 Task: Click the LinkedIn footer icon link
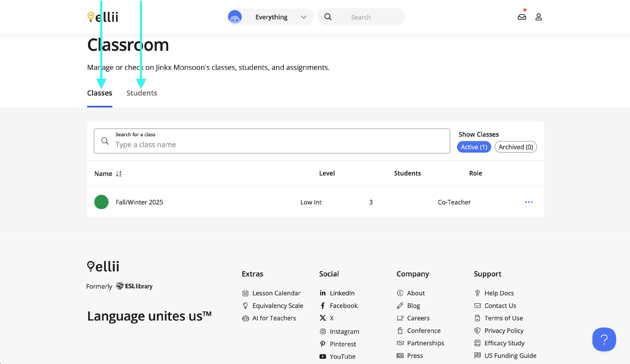[323, 293]
